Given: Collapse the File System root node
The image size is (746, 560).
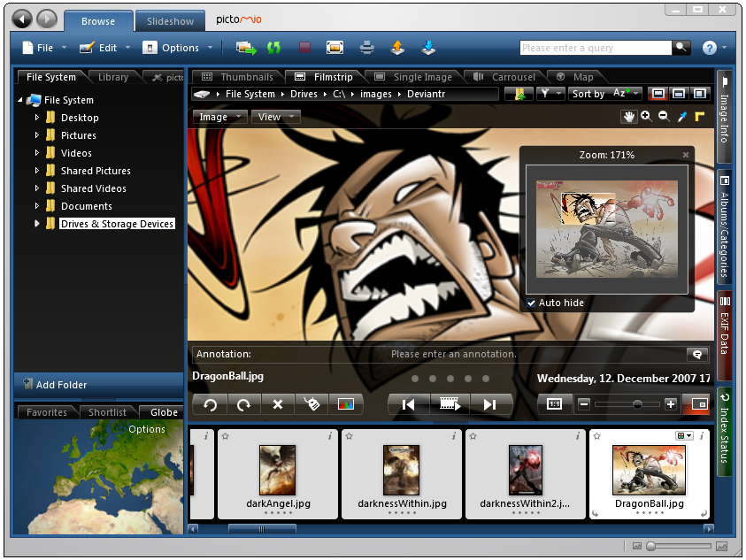Looking at the screenshot, I should pos(20,100).
